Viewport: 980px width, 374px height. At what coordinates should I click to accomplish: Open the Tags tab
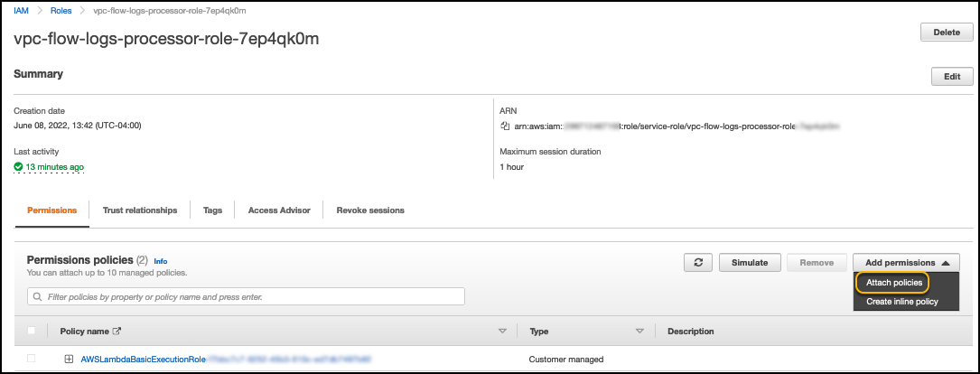point(212,210)
